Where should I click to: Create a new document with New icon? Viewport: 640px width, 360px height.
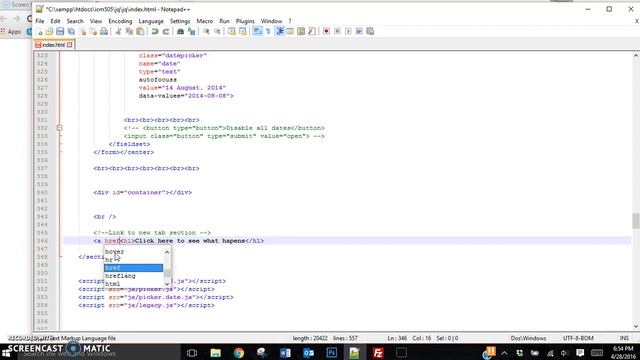click(39, 31)
